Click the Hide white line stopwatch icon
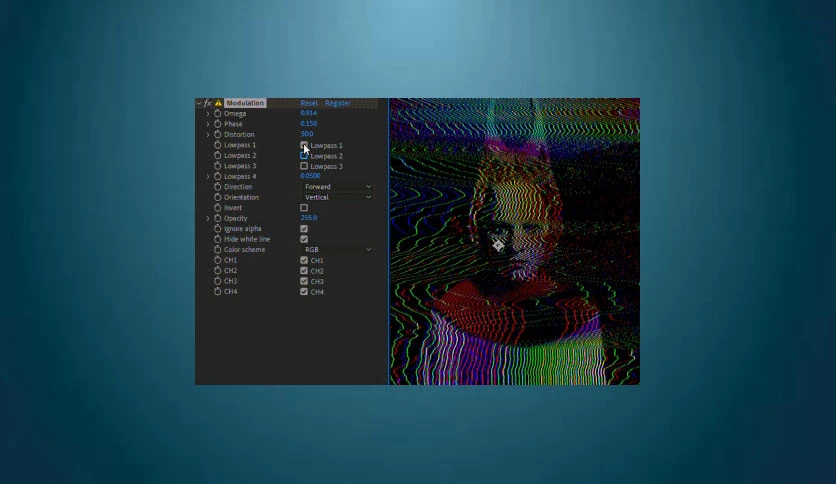 click(x=218, y=239)
